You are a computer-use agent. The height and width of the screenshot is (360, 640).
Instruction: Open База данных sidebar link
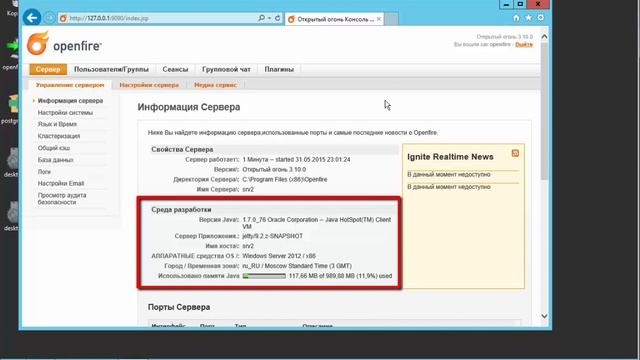pyautogui.click(x=56, y=160)
